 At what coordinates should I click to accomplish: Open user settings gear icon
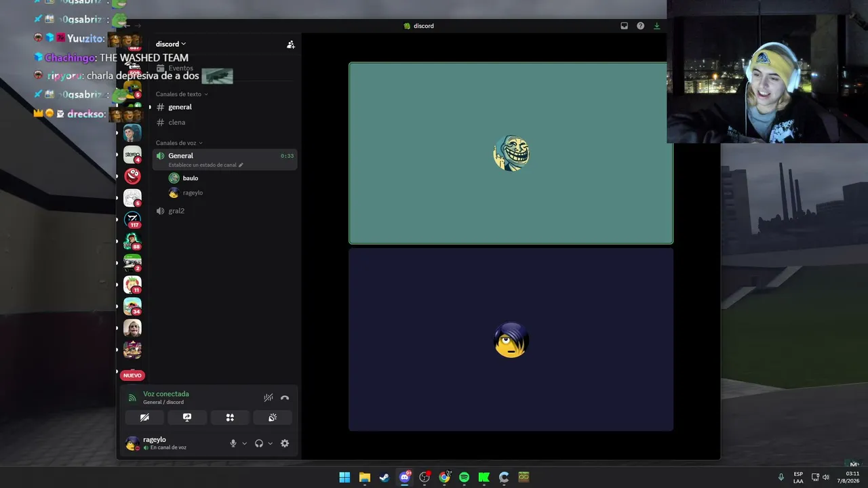coord(285,443)
